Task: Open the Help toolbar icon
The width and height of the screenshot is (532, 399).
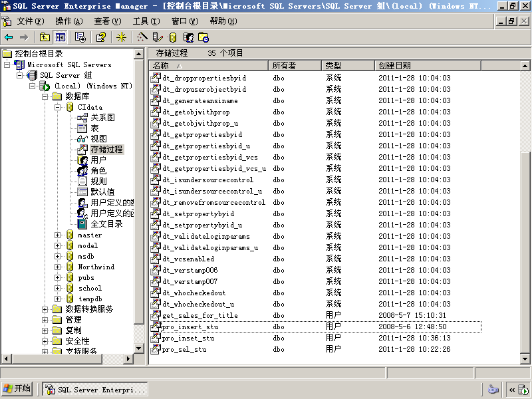Action: [x=101, y=37]
